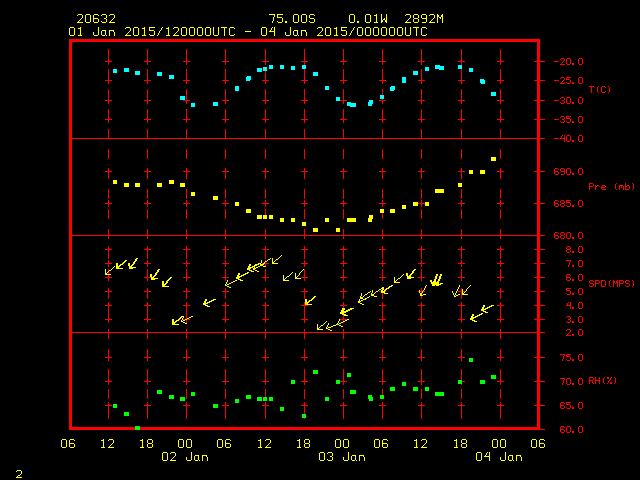This screenshot has height=480, width=640.
Task: Click the 04 Jan date label
Action: [x=499, y=457]
